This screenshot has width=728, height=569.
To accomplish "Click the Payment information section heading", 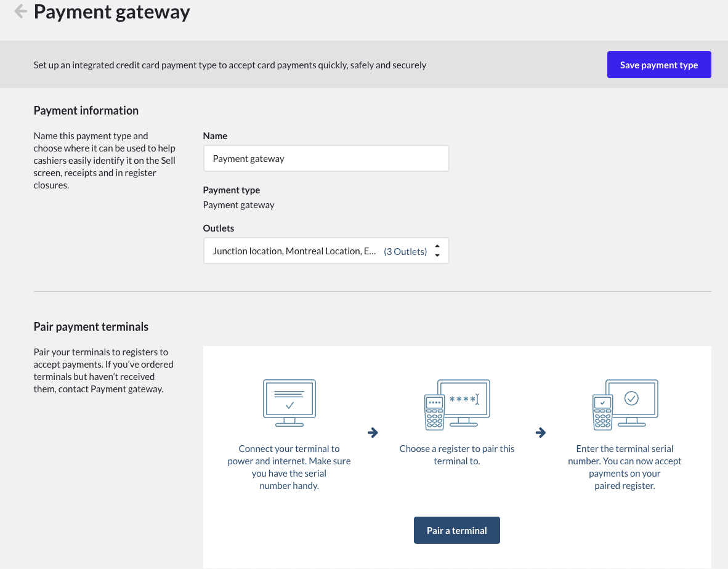I will 86,111.
